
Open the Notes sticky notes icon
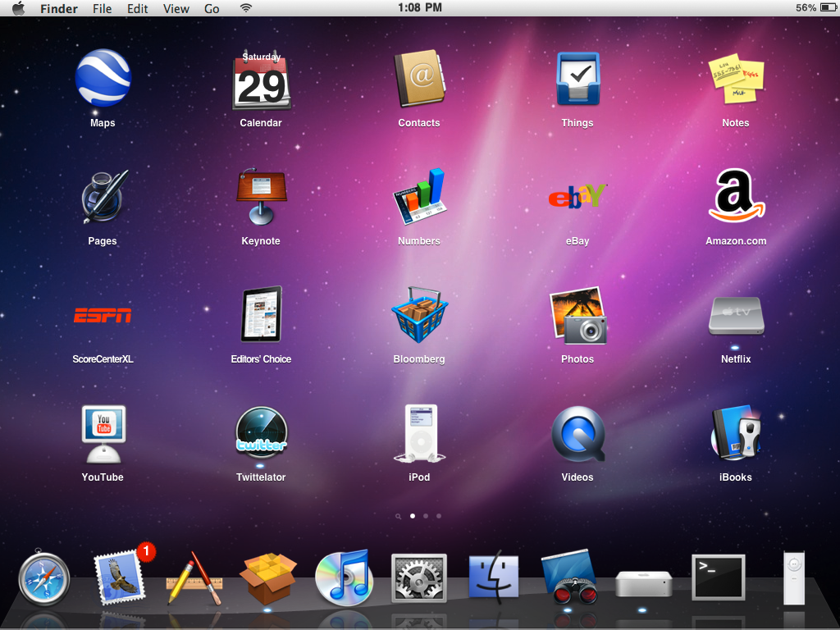[736, 78]
